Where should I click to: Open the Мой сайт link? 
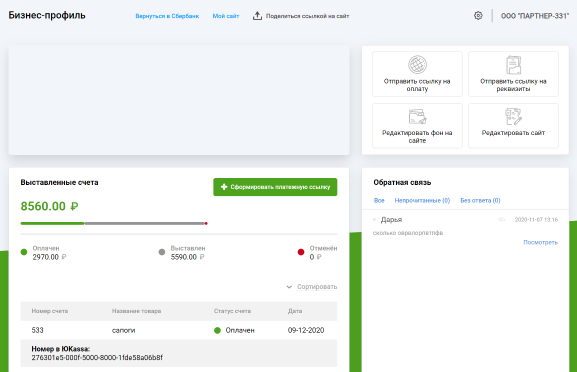pyautogui.click(x=226, y=16)
